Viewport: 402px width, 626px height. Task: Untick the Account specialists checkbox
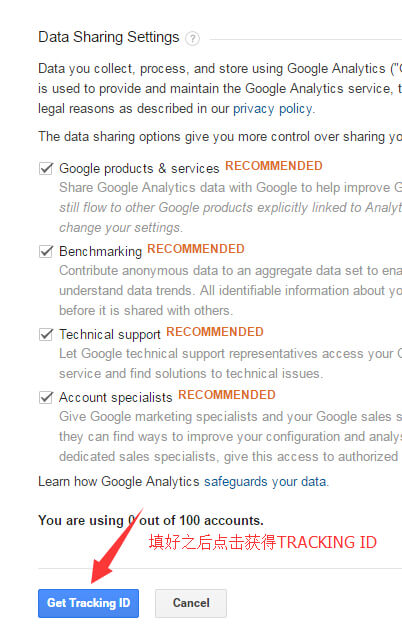point(46,398)
